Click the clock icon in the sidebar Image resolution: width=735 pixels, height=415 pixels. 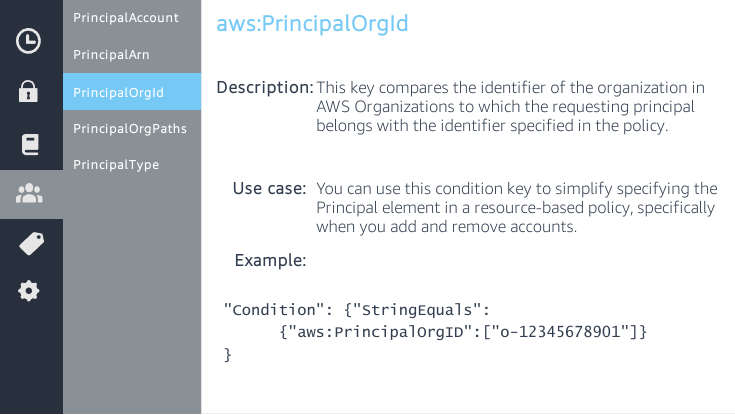pos(29,41)
